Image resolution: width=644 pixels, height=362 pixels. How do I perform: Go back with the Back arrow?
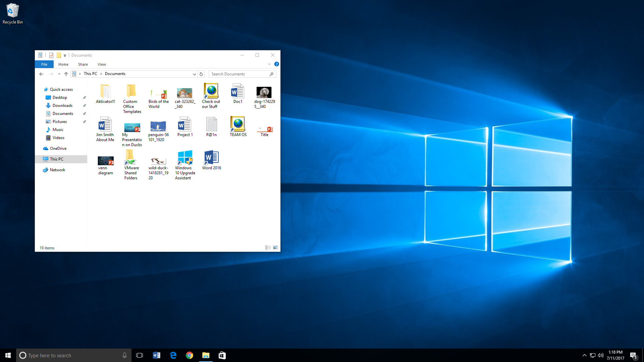click(41, 74)
